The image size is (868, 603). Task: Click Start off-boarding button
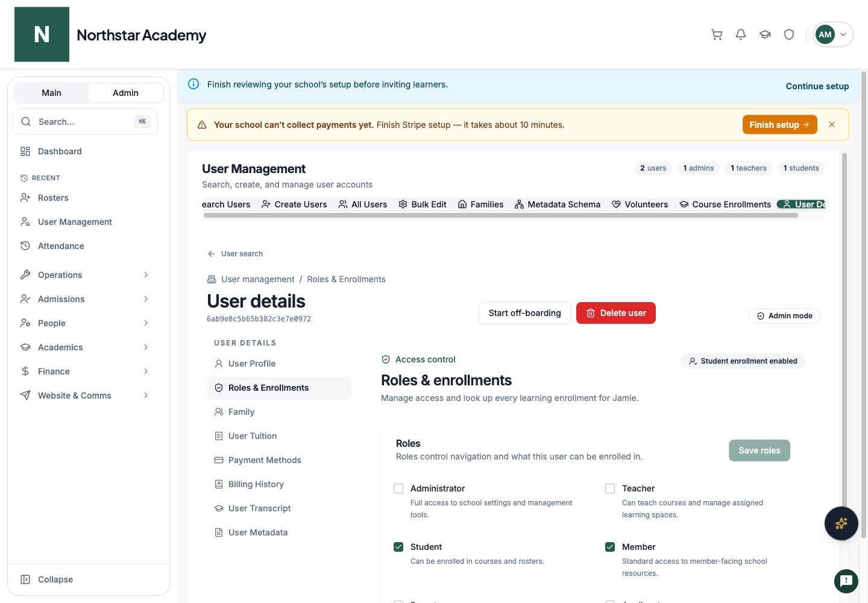click(x=524, y=313)
